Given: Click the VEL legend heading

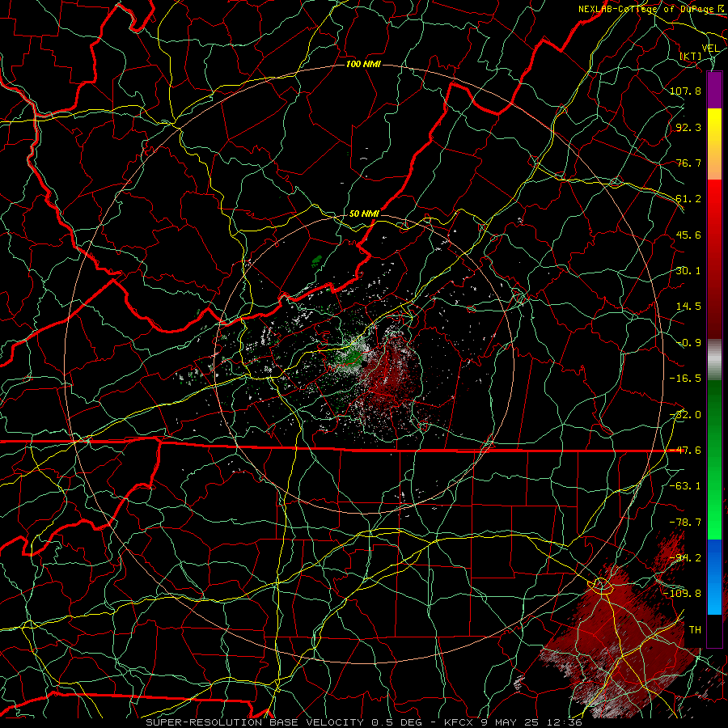Looking at the screenshot, I should coord(710,49).
